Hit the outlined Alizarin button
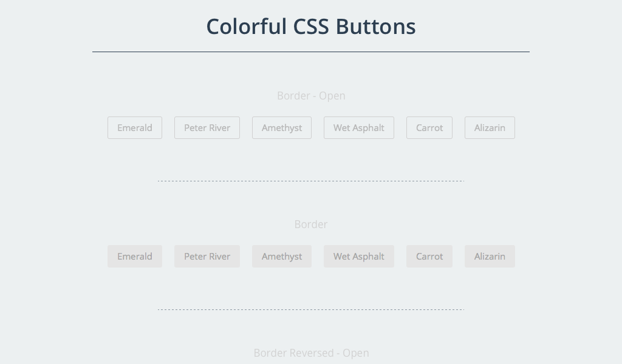Screen dimensions: 622x364 coord(490,128)
